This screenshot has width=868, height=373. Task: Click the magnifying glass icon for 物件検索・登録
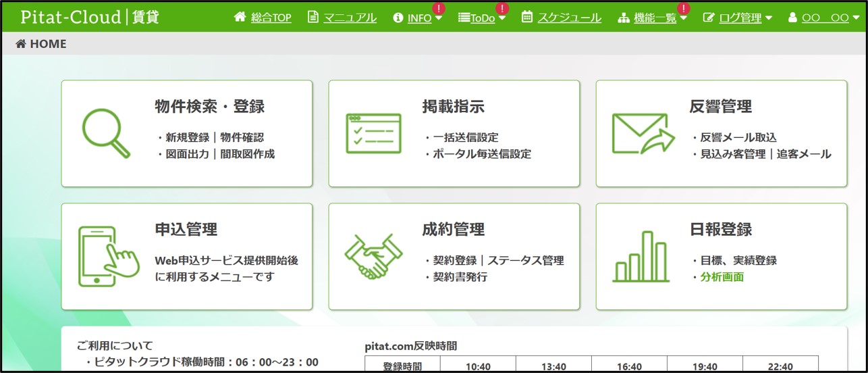pos(106,133)
